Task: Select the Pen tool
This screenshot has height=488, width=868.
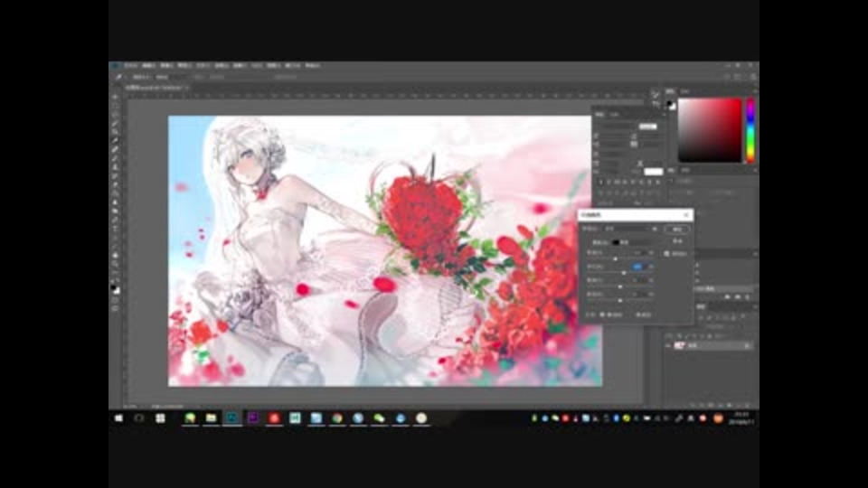Action: coord(115,221)
